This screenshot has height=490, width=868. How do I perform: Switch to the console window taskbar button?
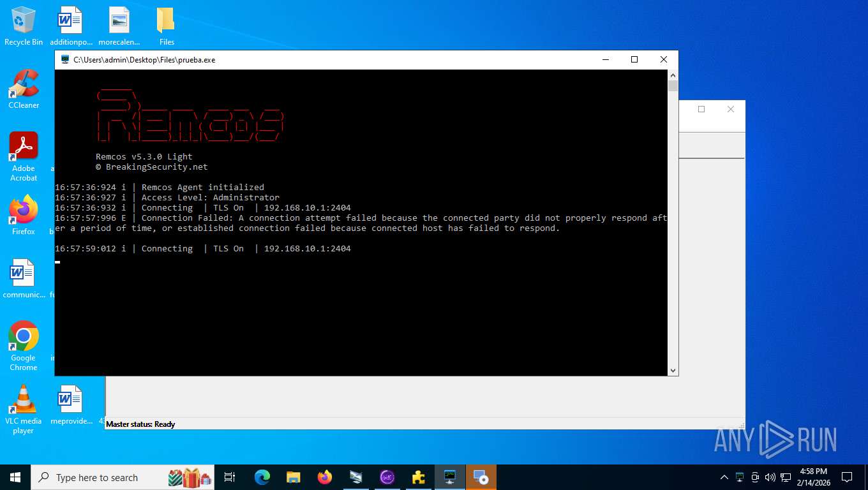450,477
